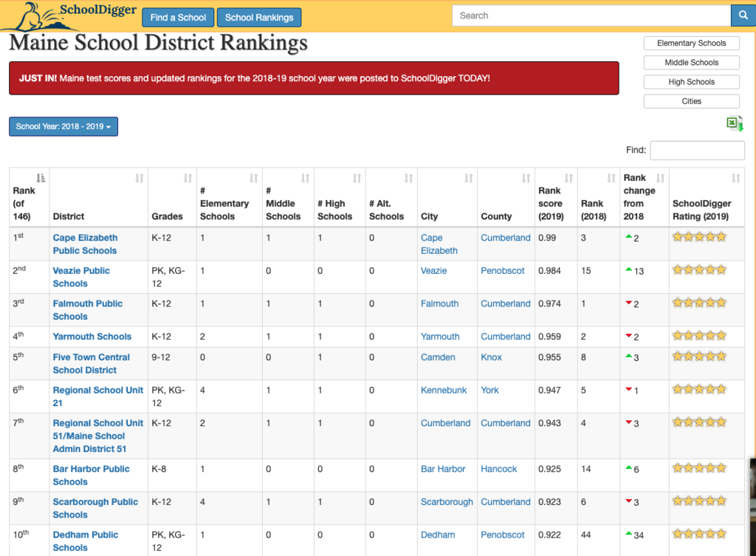756x556 pixels.
Task: Click the Elementary Schools button
Action: (691, 44)
